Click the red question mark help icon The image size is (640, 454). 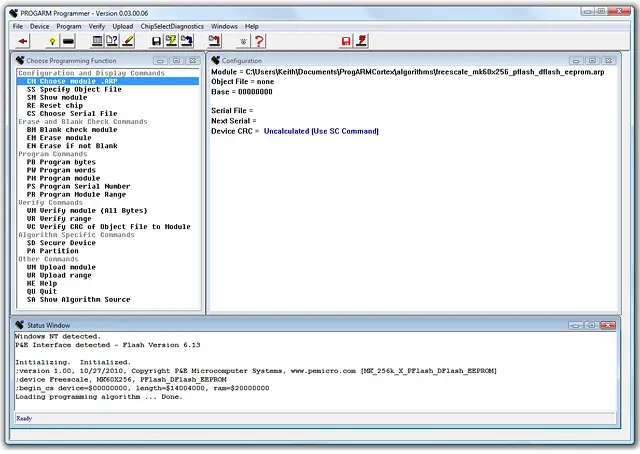click(x=259, y=41)
